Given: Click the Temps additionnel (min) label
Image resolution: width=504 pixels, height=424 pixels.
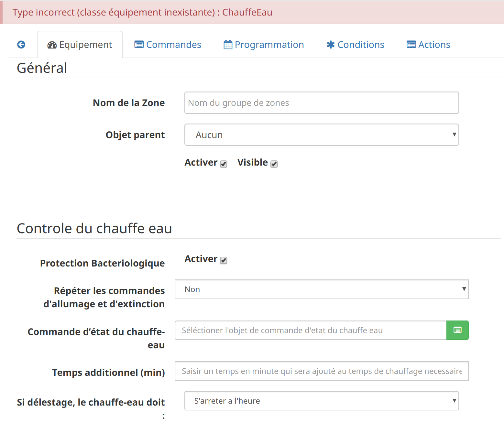Looking at the screenshot, I should [108, 373].
